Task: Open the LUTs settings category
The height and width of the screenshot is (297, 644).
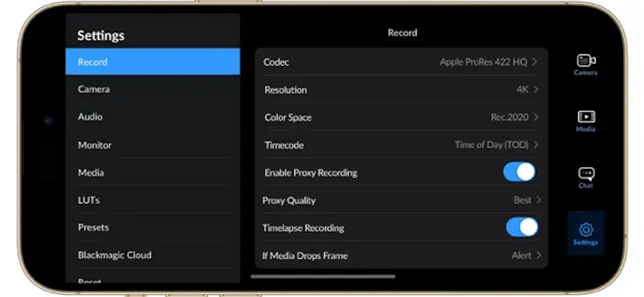Action: coord(153,200)
